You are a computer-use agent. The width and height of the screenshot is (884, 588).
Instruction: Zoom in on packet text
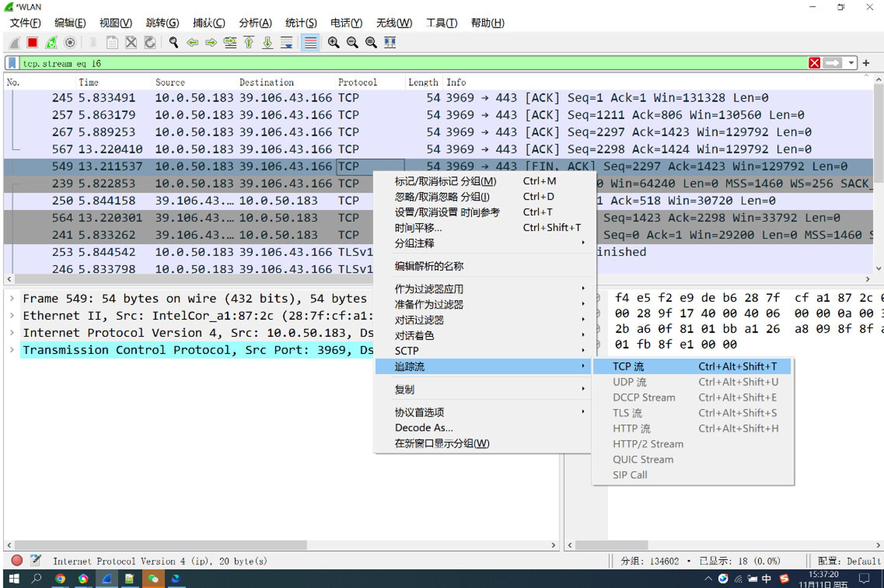point(333,42)
